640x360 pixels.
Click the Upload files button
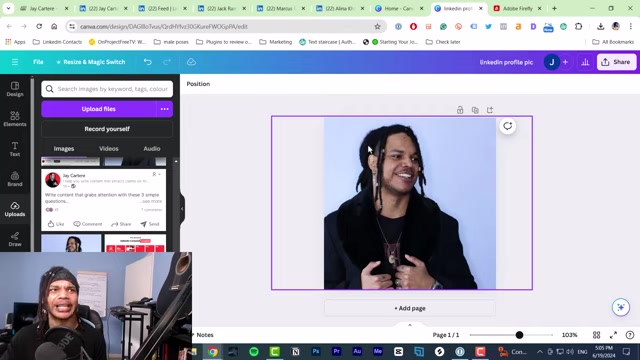pyautogui.click(x=98, y=109)
